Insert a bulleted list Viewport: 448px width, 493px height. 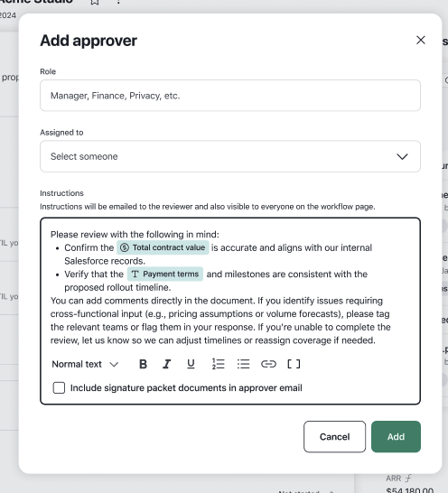click(x=243, y=364)
